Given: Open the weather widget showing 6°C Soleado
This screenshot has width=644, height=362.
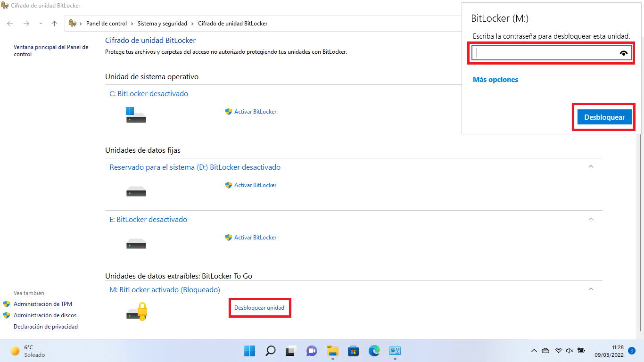Looking at the screenshot, I should pyautogui.click(x=28, y=351).
